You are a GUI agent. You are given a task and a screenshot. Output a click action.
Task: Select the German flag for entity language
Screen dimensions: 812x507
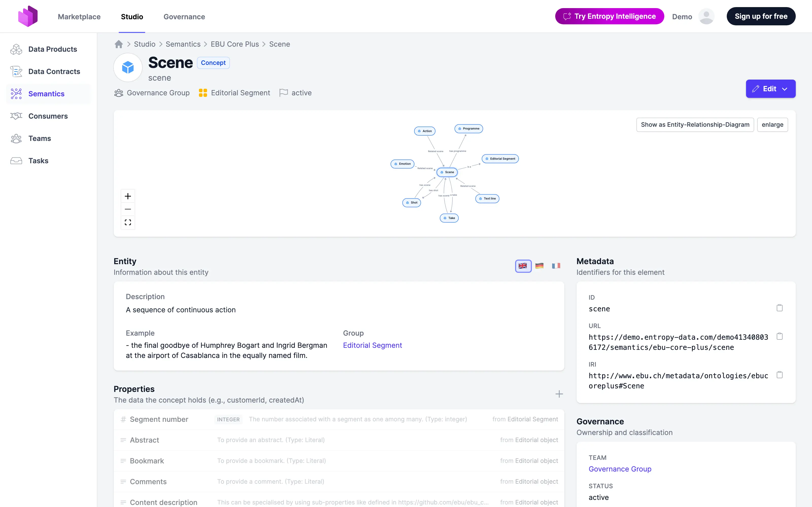pyautogui.click(x=539, y=266)
